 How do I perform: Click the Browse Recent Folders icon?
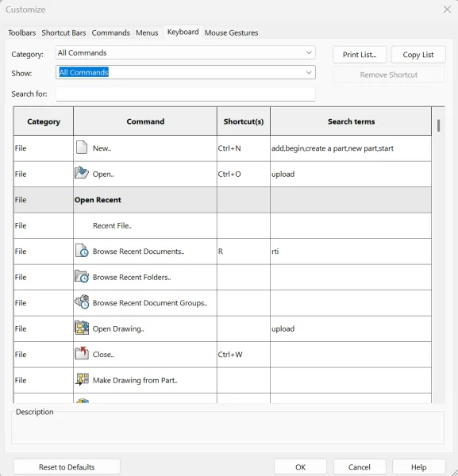(x=82, y=277)
